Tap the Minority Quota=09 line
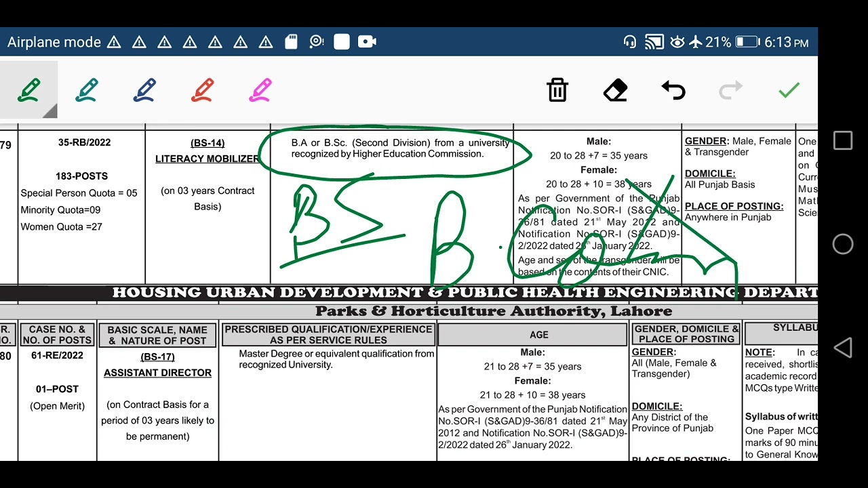The image size is (868, 488). pos(60,210)
